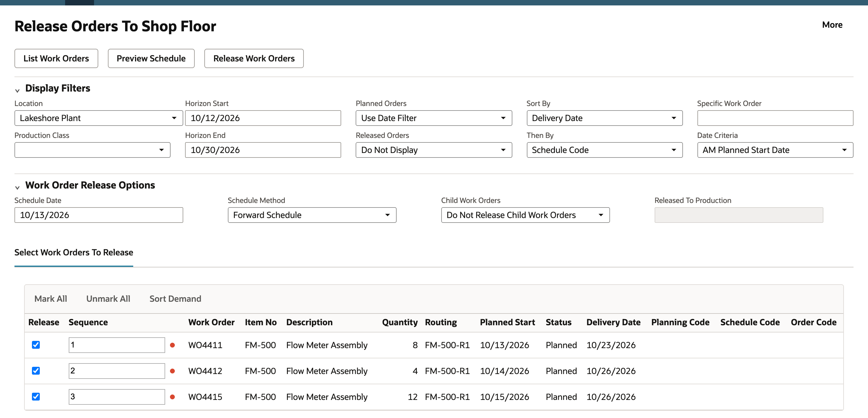Open the More menu
The width and height of the screenshot is (868, 418).
click(x=832, y=25)
